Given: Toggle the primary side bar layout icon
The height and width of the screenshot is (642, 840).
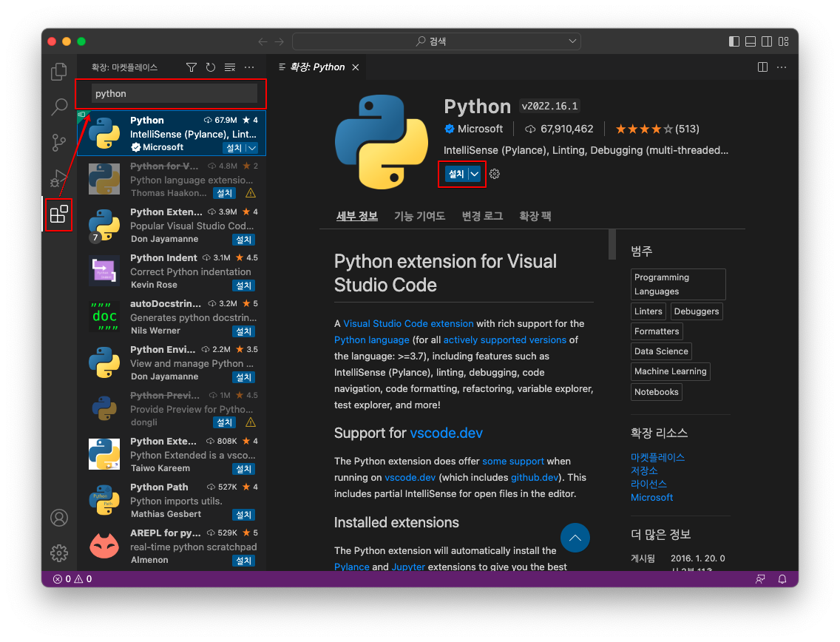Looking at the screenshot, I should (734, 41).
